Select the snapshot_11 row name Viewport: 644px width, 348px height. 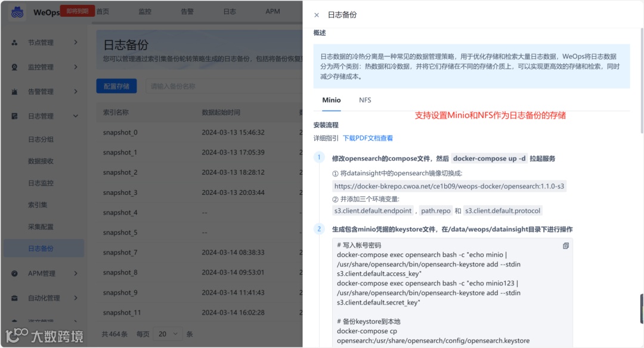[x=122, y=313]
